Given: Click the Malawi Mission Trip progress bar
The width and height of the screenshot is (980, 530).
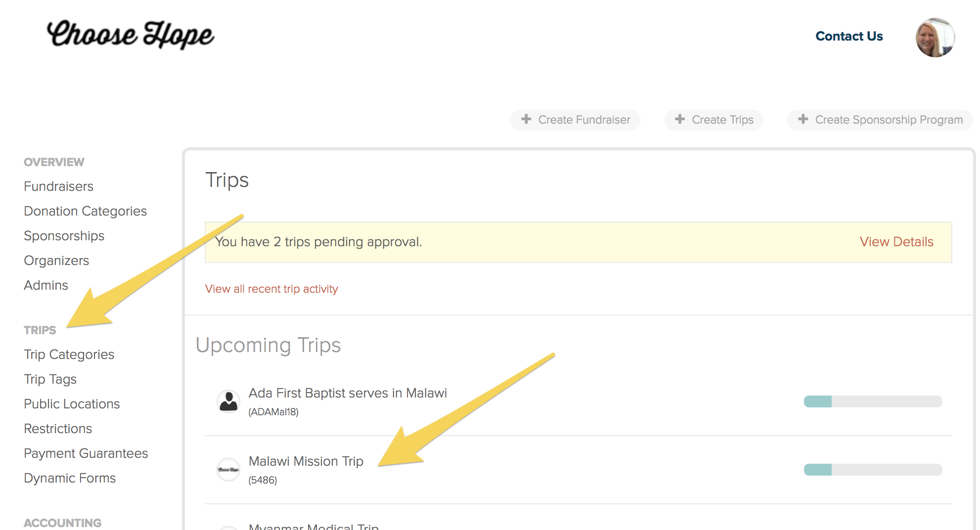Looking at the screenshot, I should coord(873,470).
